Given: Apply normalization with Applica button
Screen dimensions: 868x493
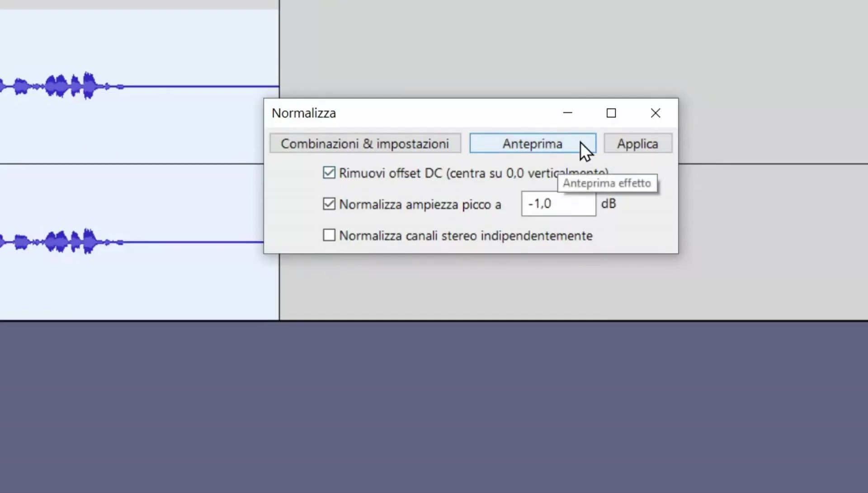Looking at the screenshot, I should [x=638, y=143].
